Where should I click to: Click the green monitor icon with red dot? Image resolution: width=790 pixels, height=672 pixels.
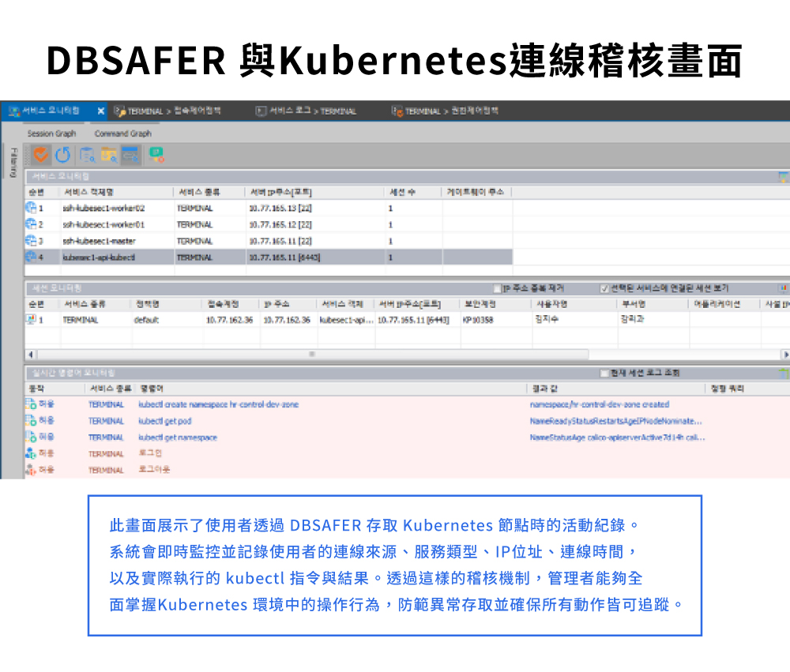156,155
